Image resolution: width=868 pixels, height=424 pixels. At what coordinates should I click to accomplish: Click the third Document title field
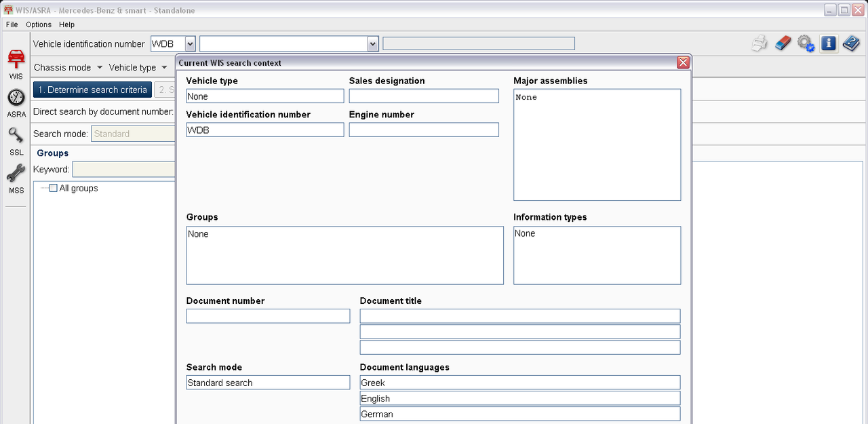tap(520, 347)
